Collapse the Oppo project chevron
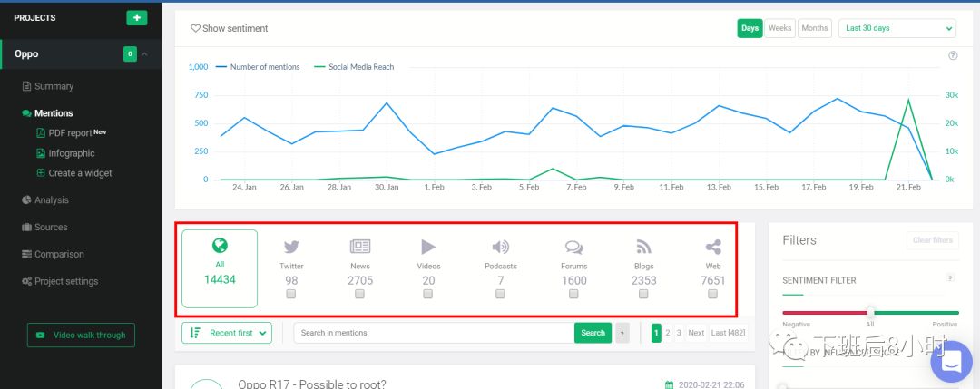 [x=145, y=54]
